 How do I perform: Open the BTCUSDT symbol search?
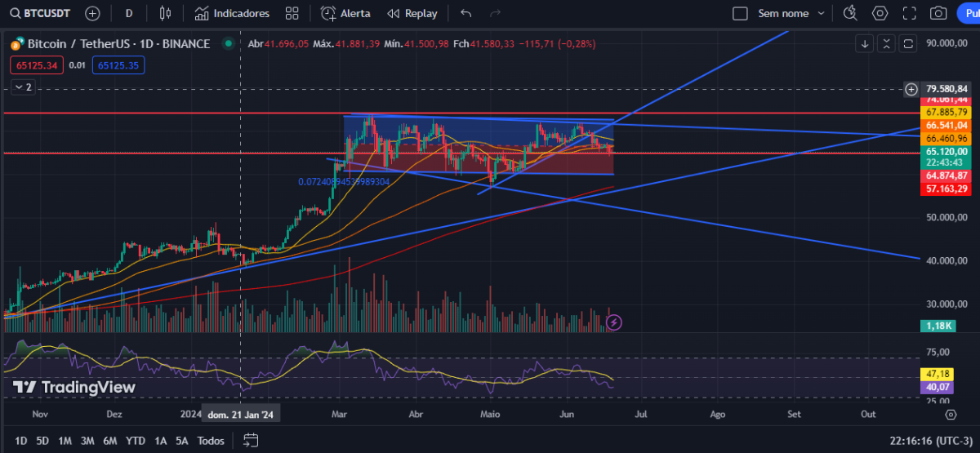pyautogui.click(x=39, y=13)
